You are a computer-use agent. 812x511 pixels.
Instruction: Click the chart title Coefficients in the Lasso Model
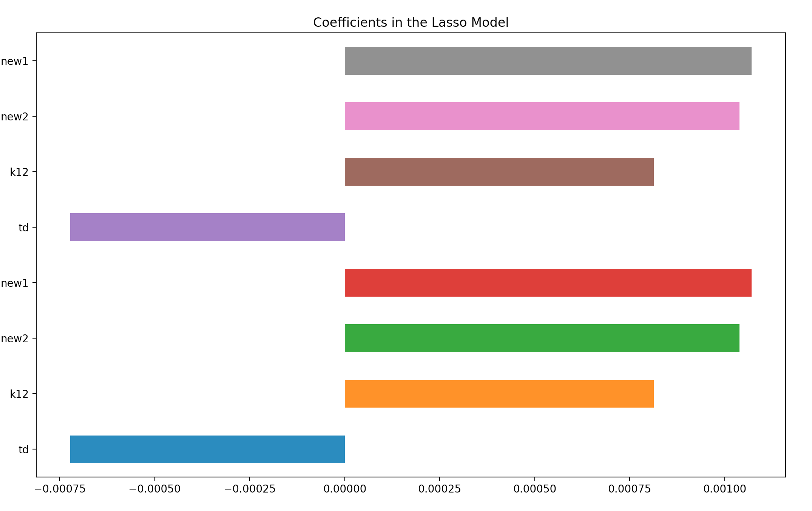click(x=411, y=23)
